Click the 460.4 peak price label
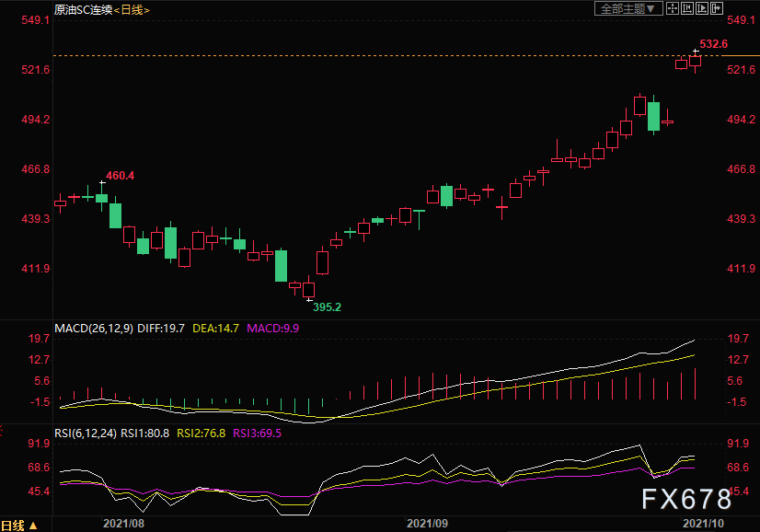This screenshot has width=760, height=532. [x=120, y=175]
